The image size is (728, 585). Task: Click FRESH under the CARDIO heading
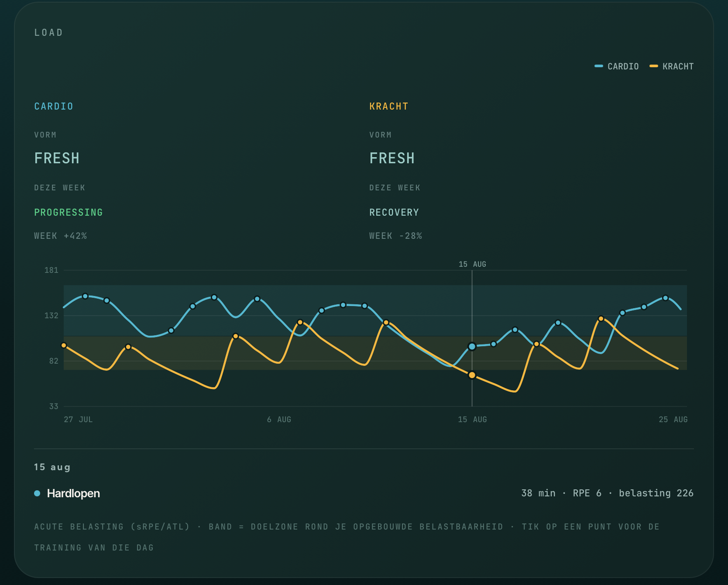[x=57, y=158]
